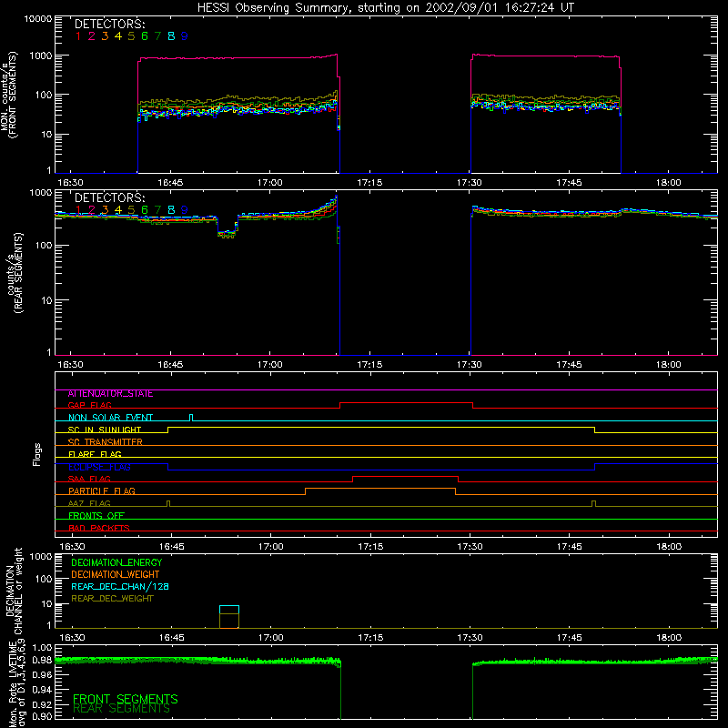
Task: Click the NON_SOLAR_EVENT spike on the cyan line
Action: pos(191,418)
